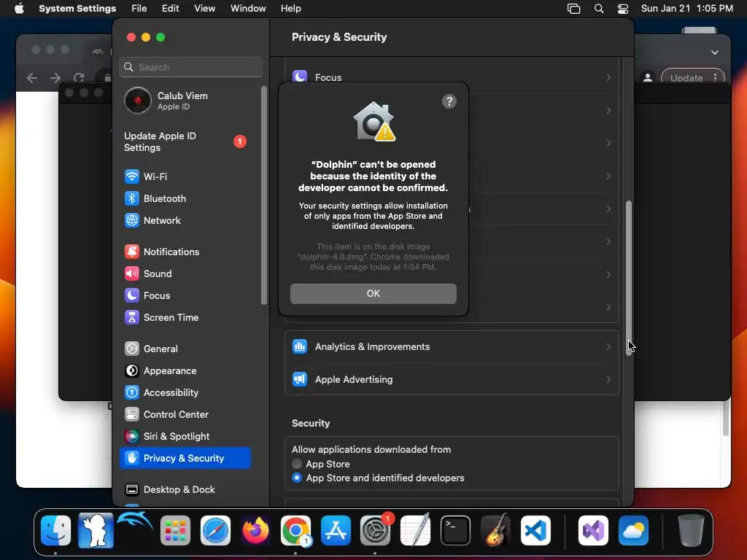Open Bluetooth settings in sidebar
The height and width of the screenshot is (560, 747).
[x=185, y=198]
